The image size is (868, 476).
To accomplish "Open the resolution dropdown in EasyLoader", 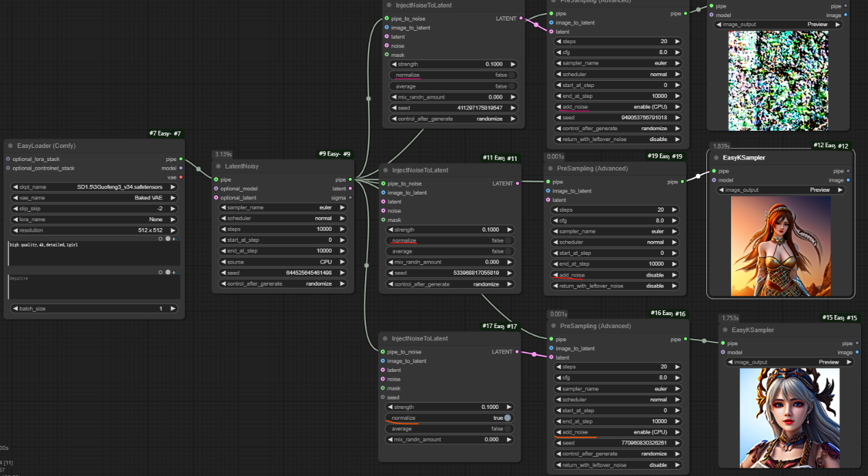I will (x=94, y=230).
